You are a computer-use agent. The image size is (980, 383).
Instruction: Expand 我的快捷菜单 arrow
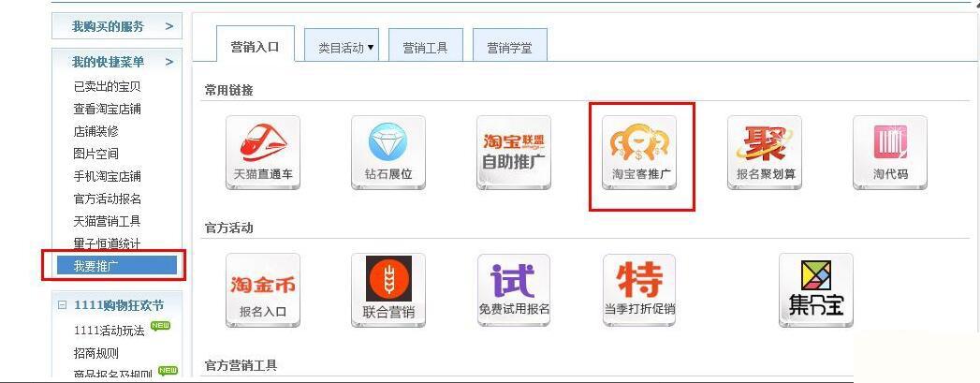click(168, 62)
